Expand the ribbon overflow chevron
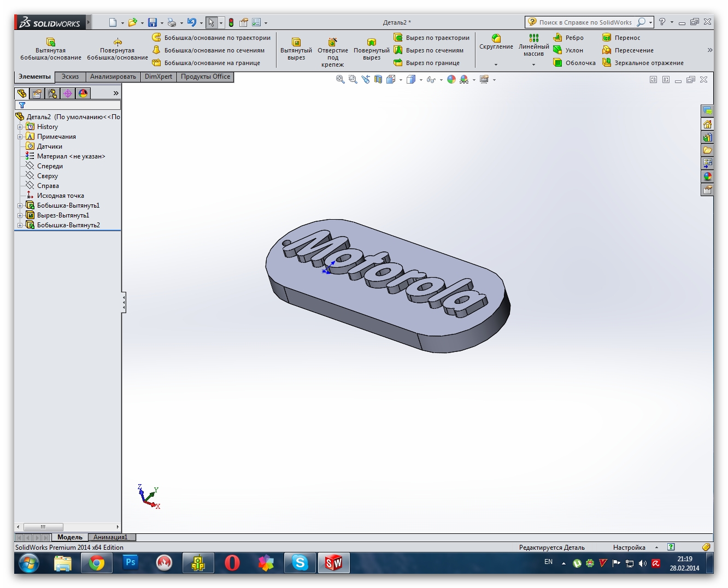The width and height of the screenshot is (728, 588). click(x=709, y=50)
